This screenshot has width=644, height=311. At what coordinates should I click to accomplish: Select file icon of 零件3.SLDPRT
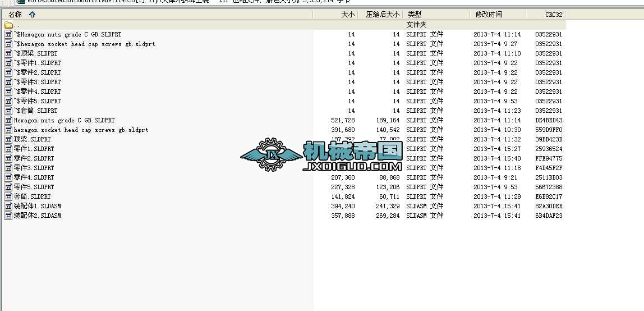8,168
